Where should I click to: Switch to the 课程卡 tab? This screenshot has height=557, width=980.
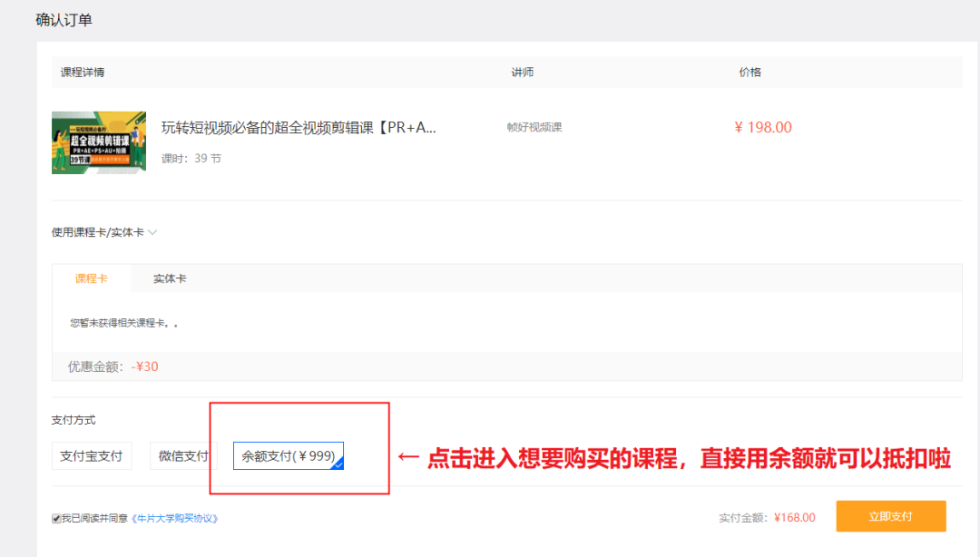click(x=91, y=278)
